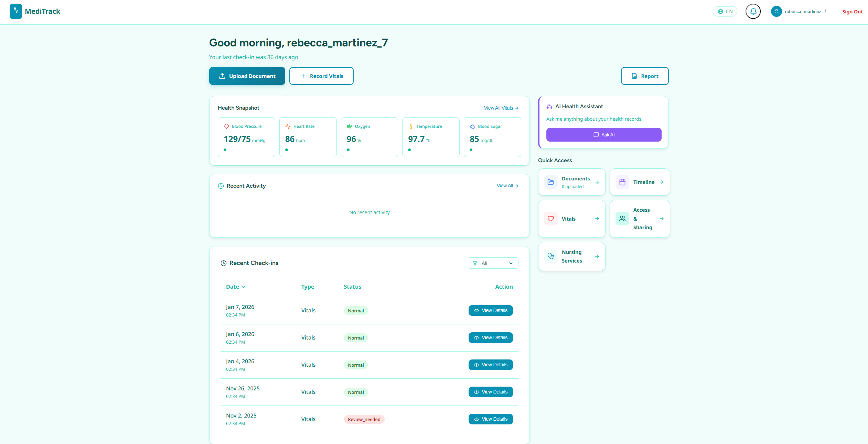The height and width of the screenshot is (444, 868).
Task: Open the Report button
Action: pyautogui.click(x=644, y=76)
